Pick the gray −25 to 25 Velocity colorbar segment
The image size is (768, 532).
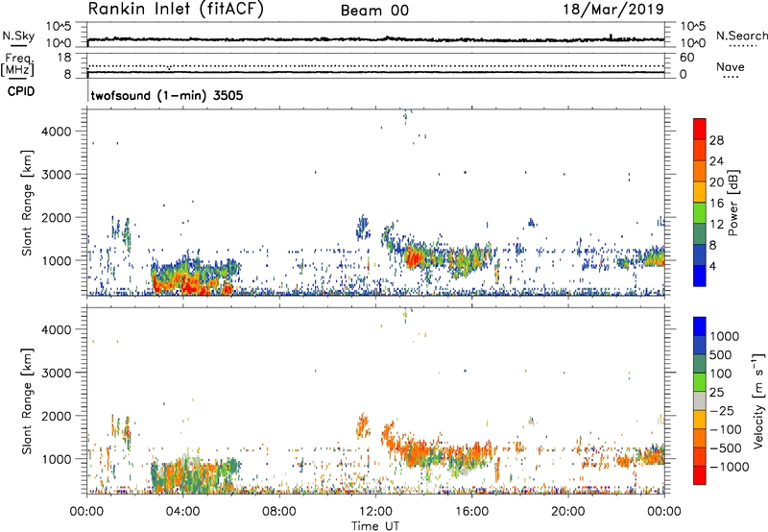point(700,401)
